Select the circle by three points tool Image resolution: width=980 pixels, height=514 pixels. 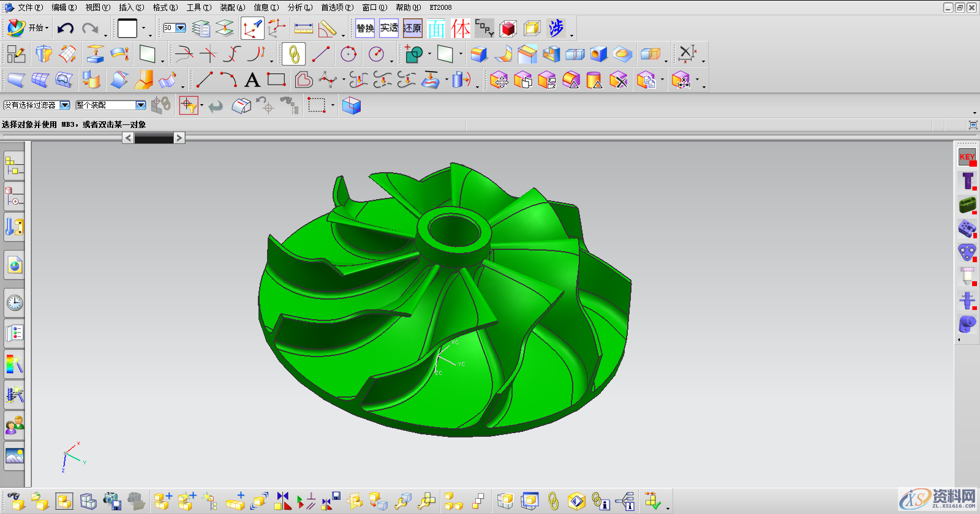click(349, 55)
